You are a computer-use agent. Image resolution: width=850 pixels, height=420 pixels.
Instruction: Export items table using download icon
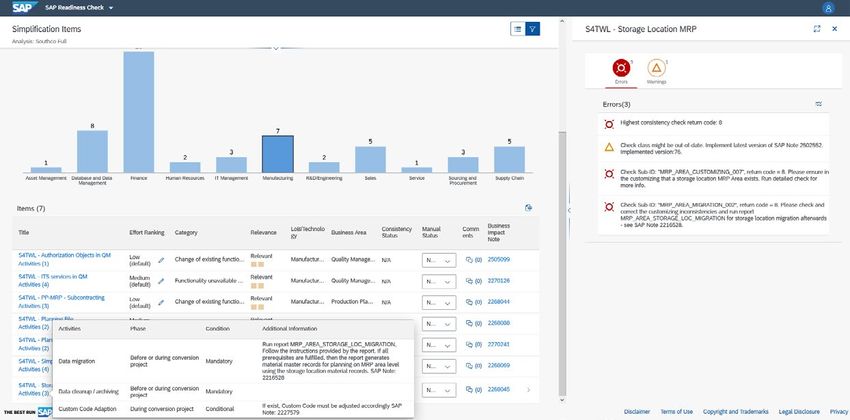529,208
